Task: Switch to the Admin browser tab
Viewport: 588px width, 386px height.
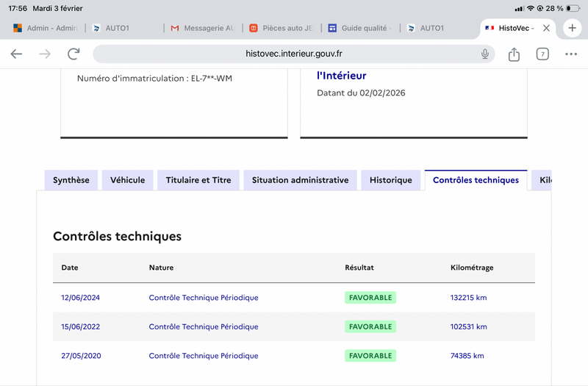Action: (46, 28)
